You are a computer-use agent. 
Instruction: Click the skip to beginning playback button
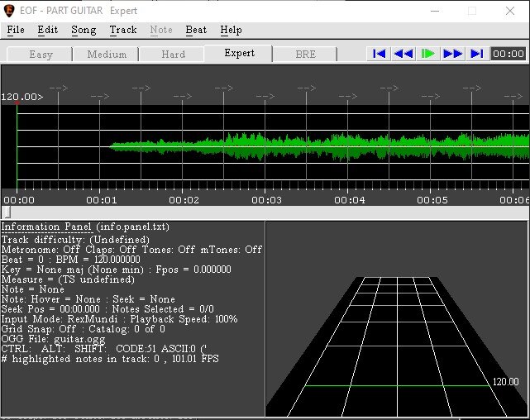click(x=379, y=54)
